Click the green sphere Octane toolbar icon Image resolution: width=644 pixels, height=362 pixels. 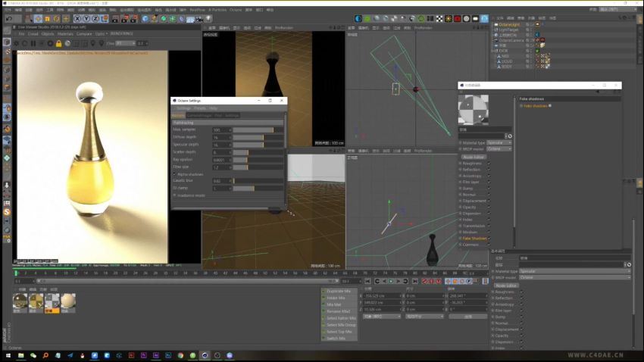tap(367, 18)
